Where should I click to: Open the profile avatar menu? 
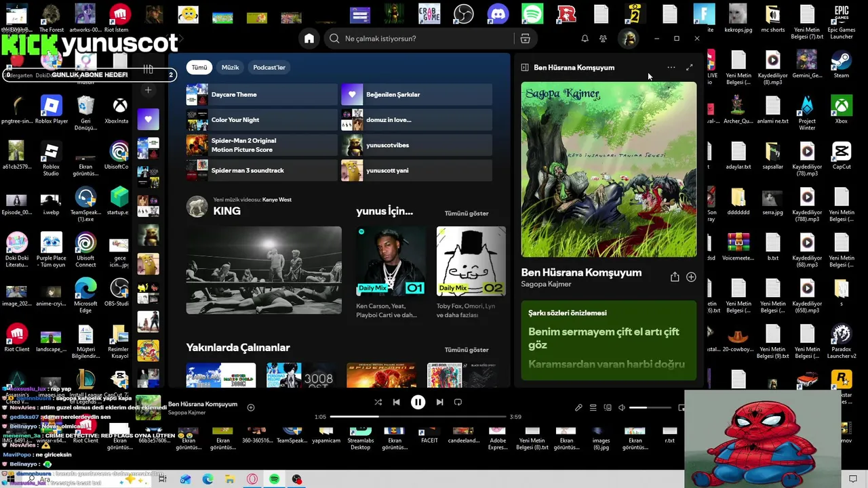click(x=629, y=39)
